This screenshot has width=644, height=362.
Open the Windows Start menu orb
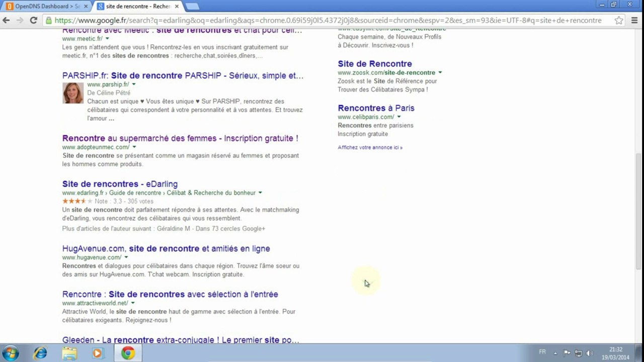coord(11,353)
